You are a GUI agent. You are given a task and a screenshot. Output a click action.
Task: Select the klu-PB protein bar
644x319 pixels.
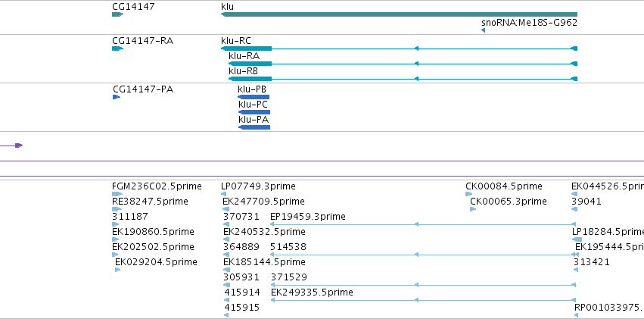pyautogui.click(x=254, y=97)
